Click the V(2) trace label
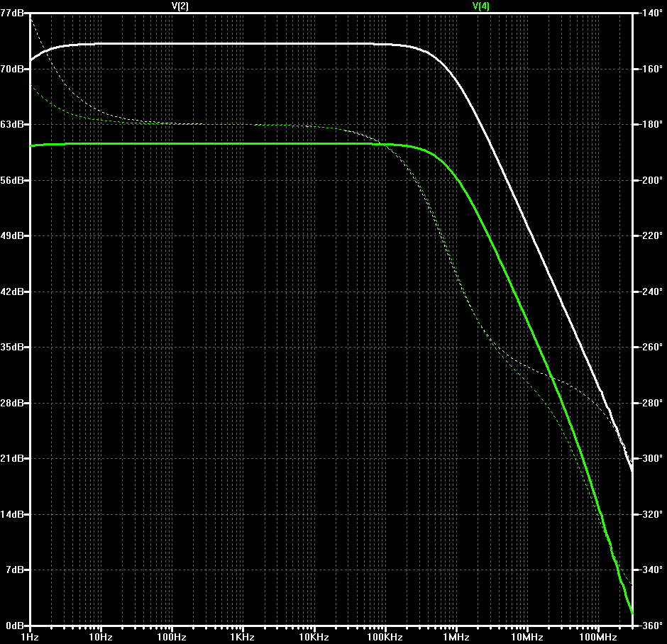 click(x=180, y=6)
